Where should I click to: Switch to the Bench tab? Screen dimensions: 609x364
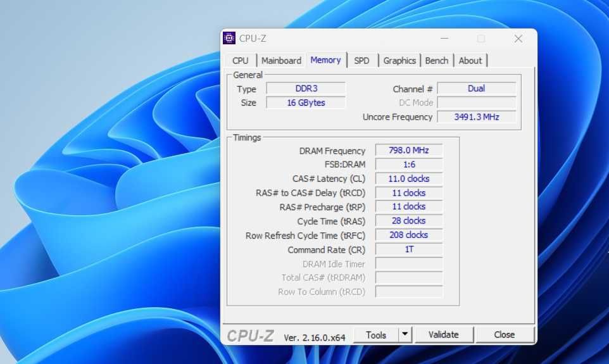tap(437, 61)
